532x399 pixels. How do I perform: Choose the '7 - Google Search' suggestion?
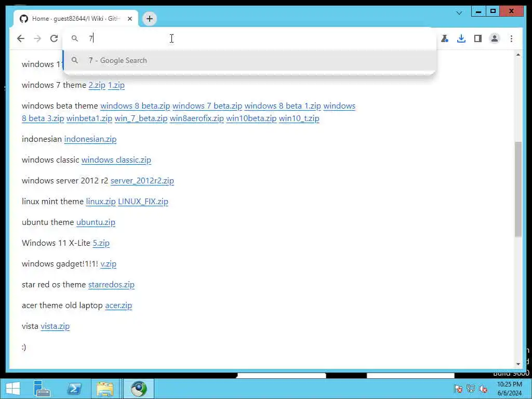point(249,60)
